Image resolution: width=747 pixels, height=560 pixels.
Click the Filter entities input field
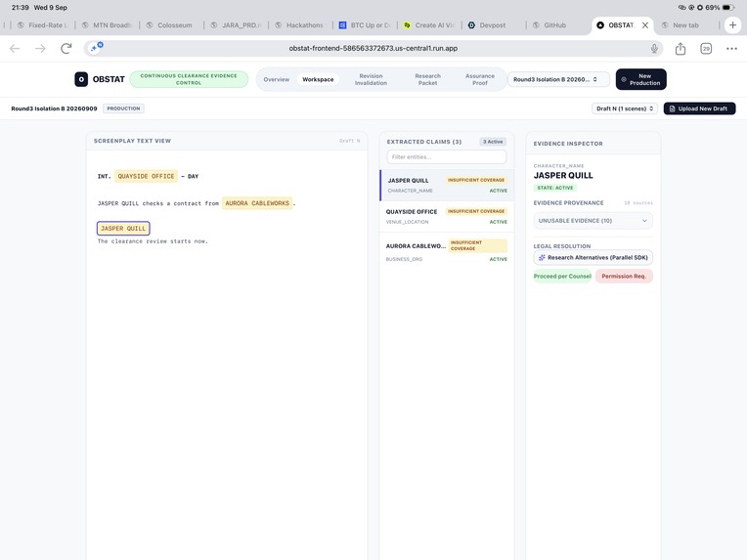click(447, 156)
